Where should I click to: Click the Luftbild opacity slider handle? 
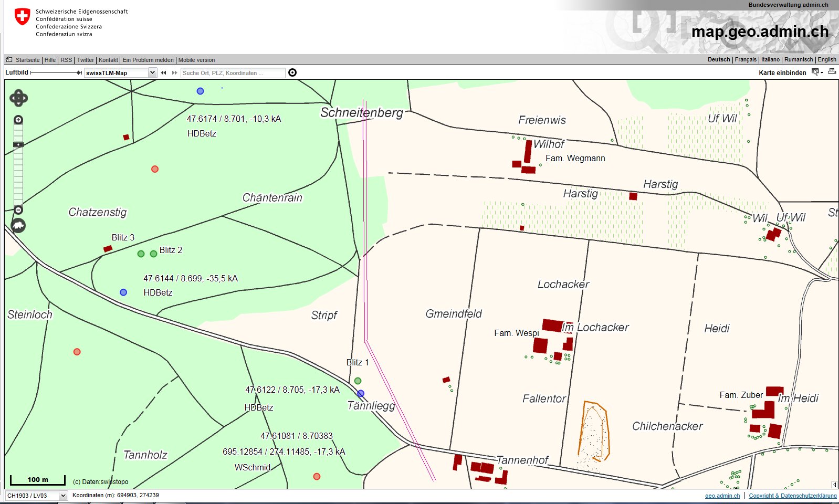(79, 73)
